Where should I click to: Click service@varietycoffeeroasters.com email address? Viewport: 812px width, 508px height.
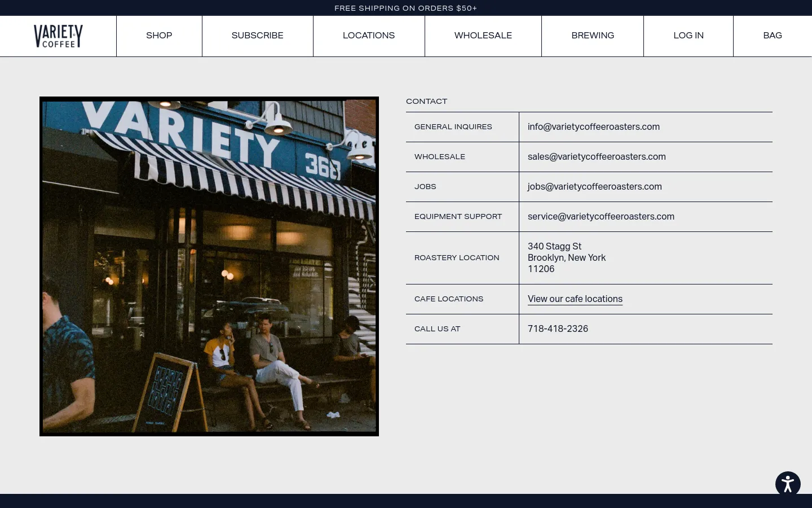pos(601,217)
